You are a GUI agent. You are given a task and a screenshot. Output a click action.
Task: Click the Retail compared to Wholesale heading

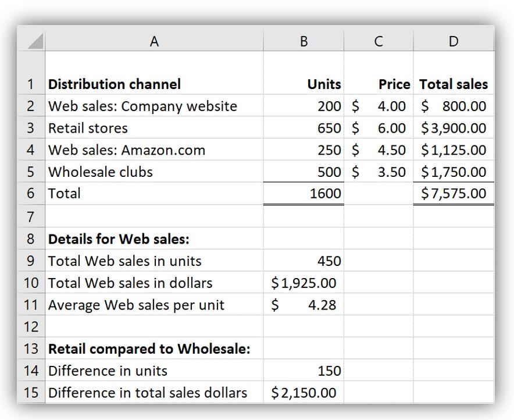tap(149, 349)
